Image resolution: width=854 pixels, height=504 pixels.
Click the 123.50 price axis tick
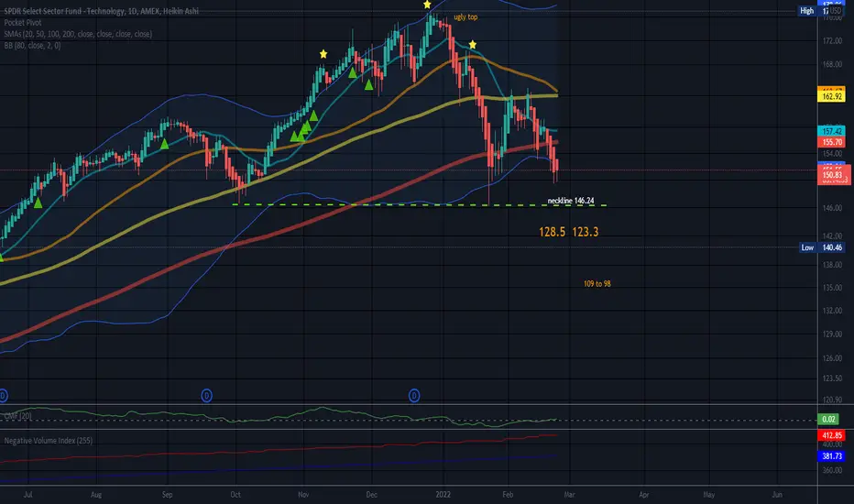pyautogui.click(x=832, y=378)
